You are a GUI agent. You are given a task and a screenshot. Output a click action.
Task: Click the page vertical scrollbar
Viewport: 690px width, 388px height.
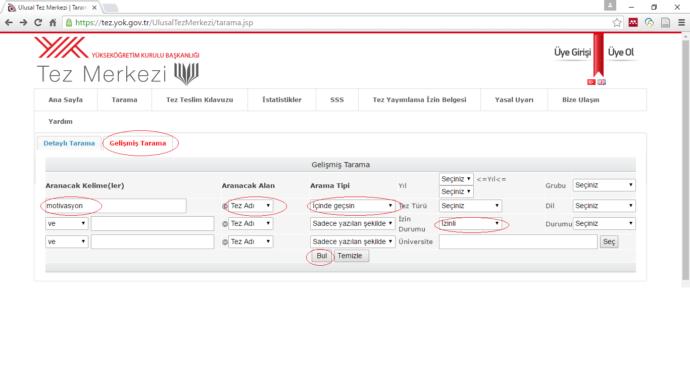(686, 161)
